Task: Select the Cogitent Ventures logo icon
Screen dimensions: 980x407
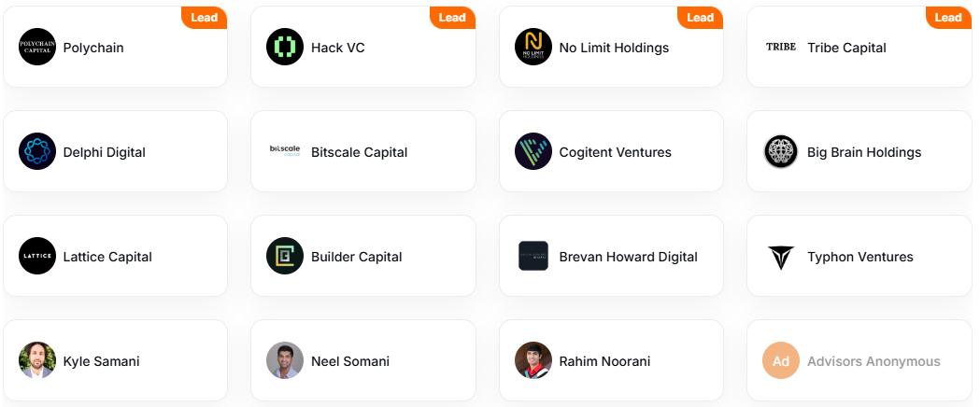Action: 533,151
